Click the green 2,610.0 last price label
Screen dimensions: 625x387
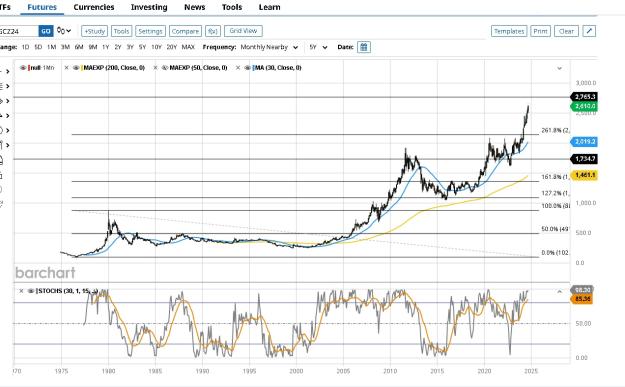584,106
